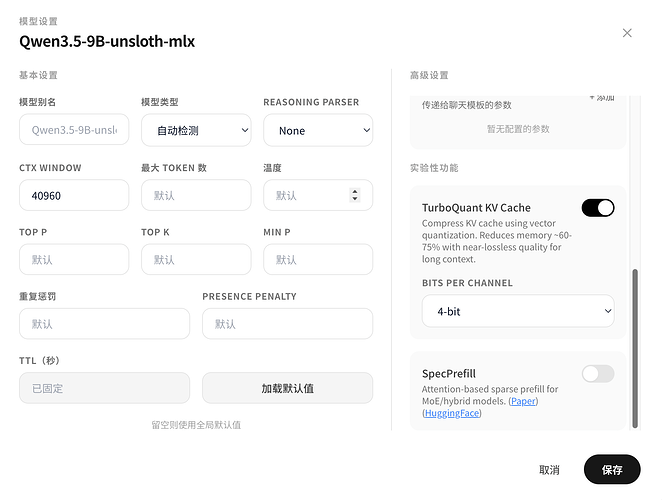Focus the Min P input field
This screenshot has width=662, height=500.
pos(318,260)
